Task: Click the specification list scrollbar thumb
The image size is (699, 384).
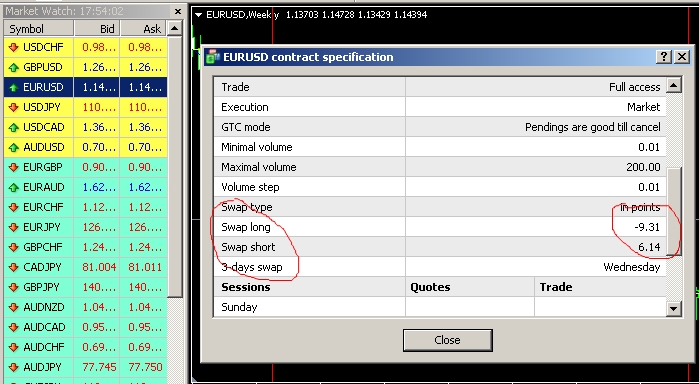Action: click(x=674, y=211)
